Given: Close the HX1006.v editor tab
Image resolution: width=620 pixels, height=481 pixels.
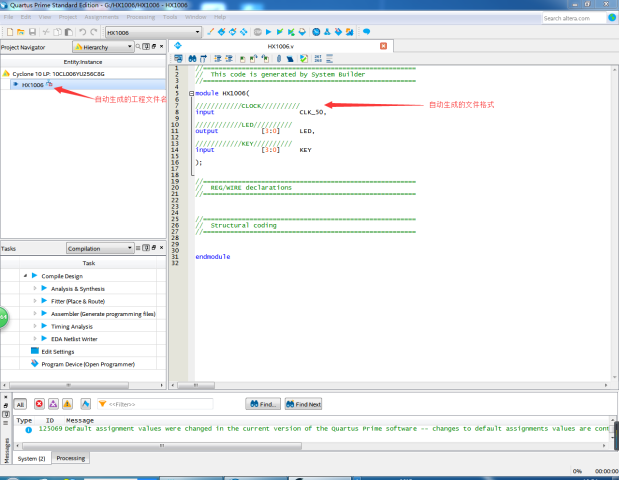Looking at the screenshot, I should (383, 46).
